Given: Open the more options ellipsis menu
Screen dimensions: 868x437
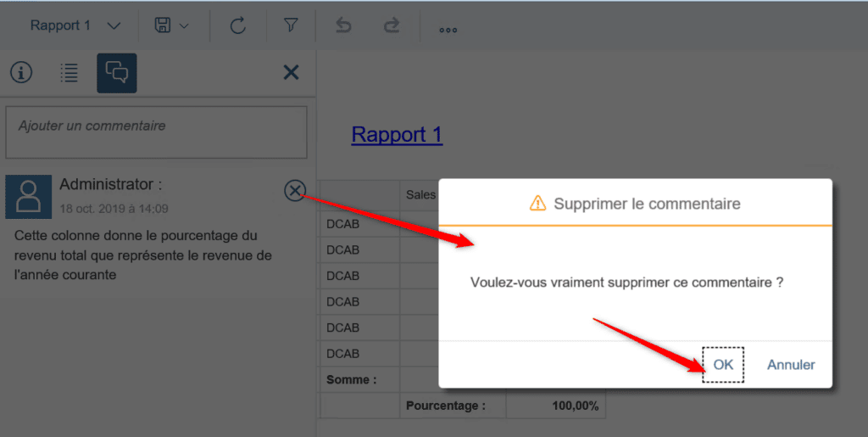Looking at the screenshot, I should tap(448, 30).
